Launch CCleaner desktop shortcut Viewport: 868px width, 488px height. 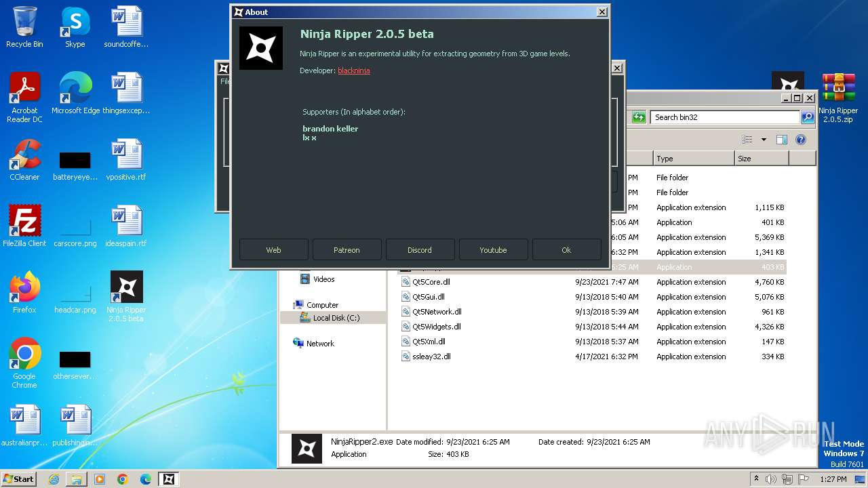24,160
